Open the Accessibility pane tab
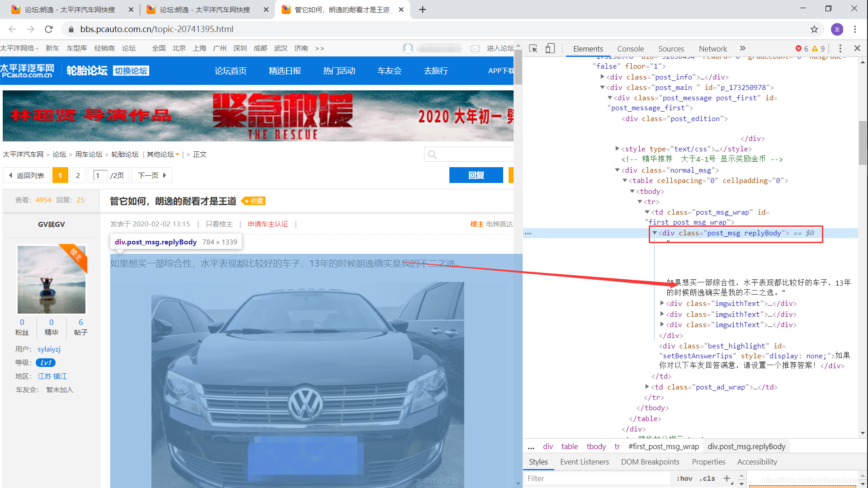Viewport: 868px width, 488px height. pos(757,462)
